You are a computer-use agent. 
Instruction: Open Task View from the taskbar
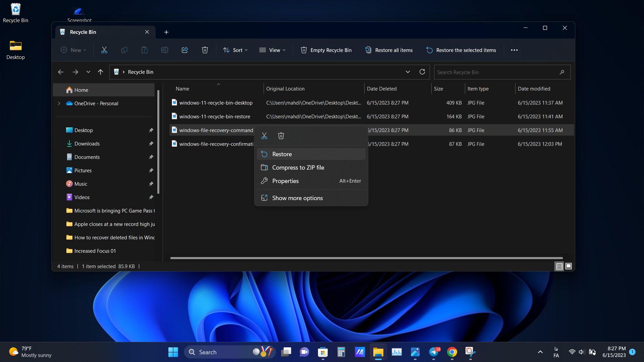click(x=286, y=352)
